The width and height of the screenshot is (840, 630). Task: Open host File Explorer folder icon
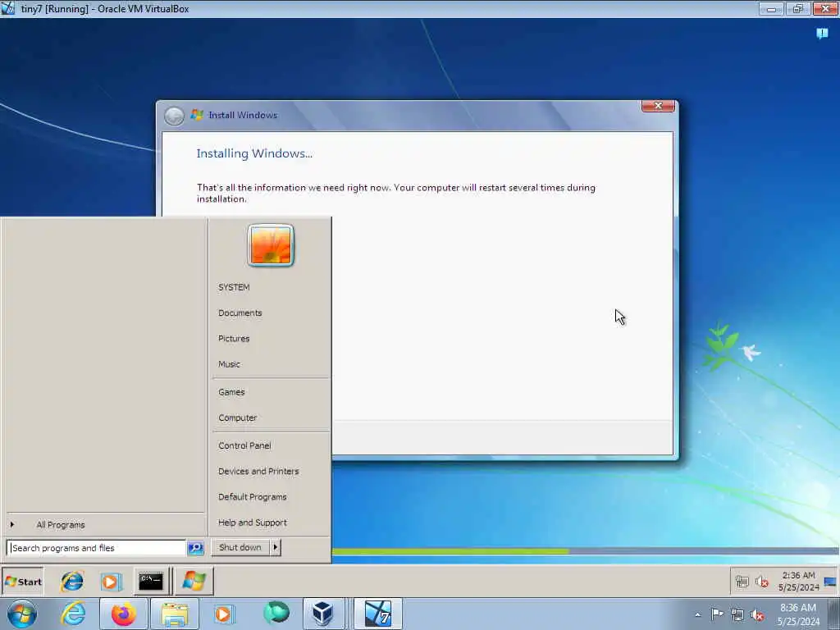tap(174, 614)
